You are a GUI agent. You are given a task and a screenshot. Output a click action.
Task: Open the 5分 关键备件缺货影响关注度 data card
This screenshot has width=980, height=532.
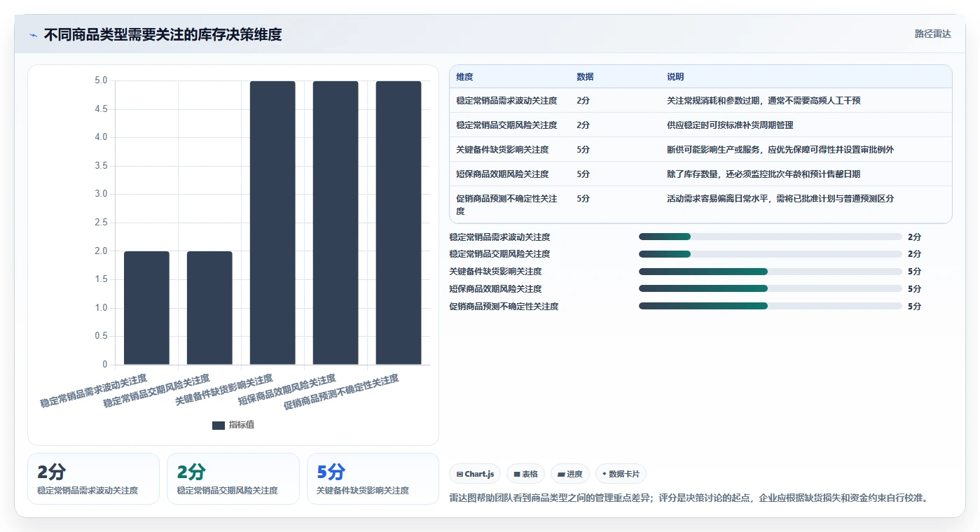pos(373,479)
